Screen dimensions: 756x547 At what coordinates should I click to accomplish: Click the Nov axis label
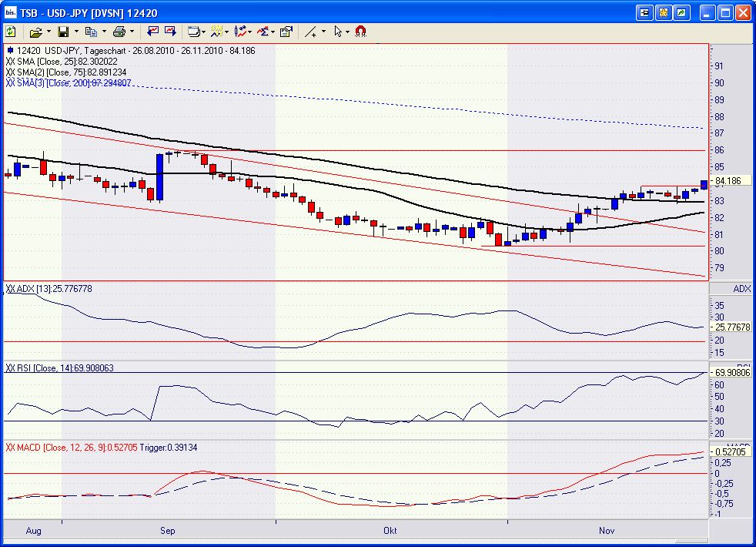click(606, 531)
